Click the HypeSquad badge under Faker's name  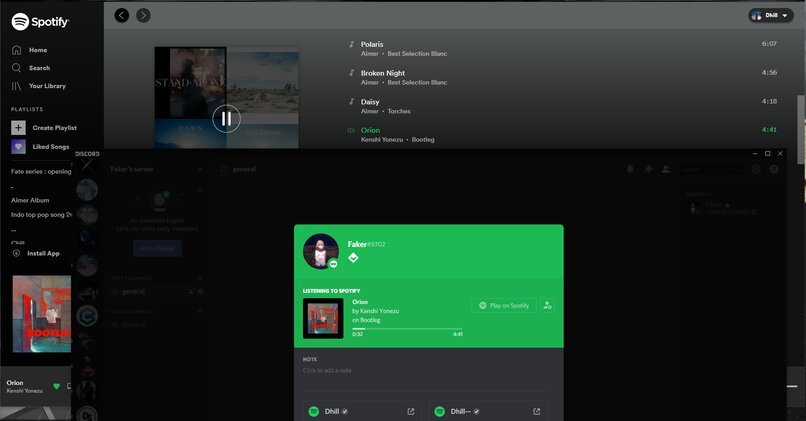pos(353,258)
